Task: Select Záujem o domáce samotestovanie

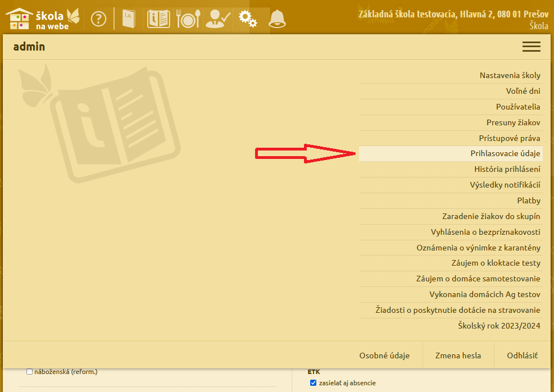Action: [451, 279]
